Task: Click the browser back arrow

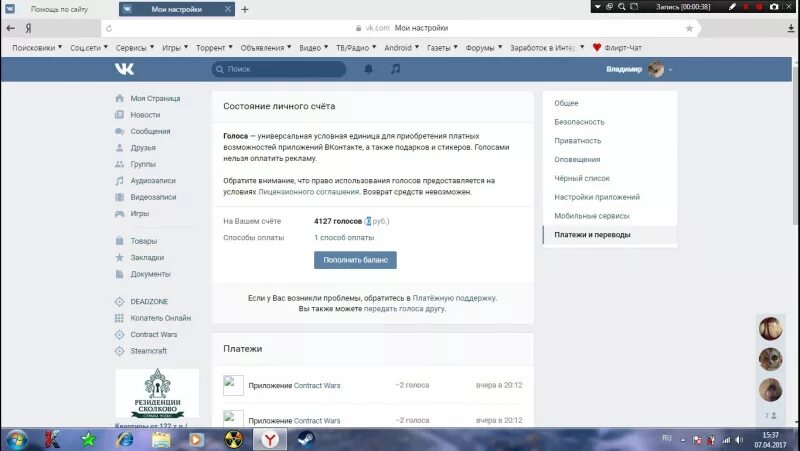Action: click(x=10, y=28)
